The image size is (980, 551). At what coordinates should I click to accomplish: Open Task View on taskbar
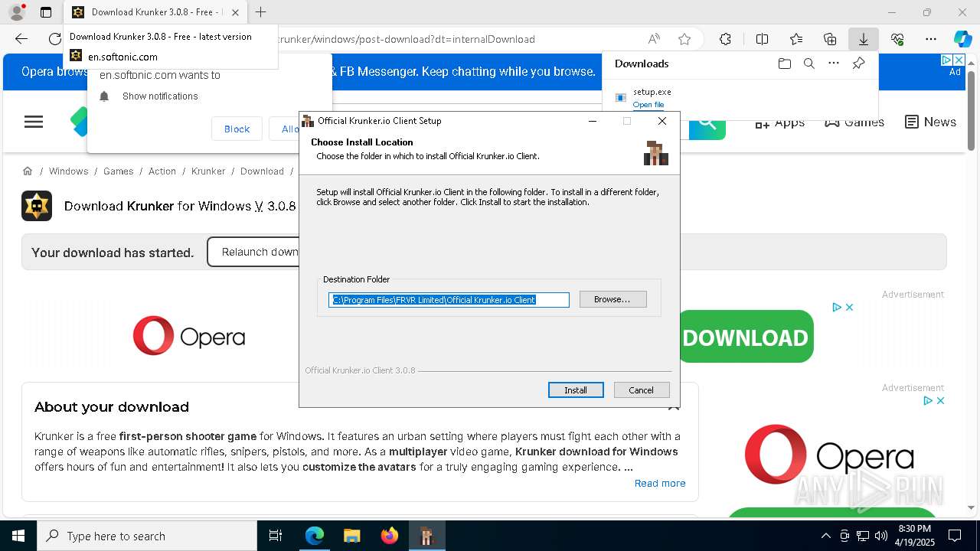[276, 536]
